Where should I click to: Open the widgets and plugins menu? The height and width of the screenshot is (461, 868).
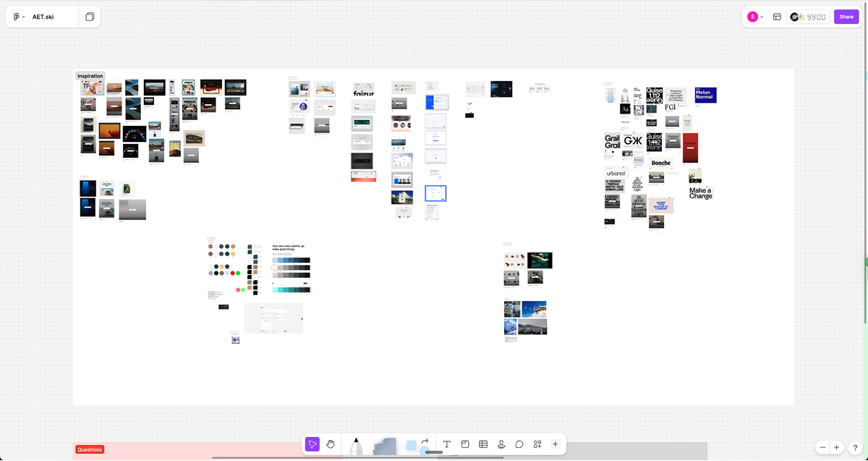coord(537,444)
